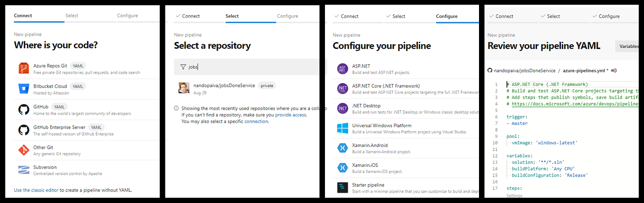Screen dimensions: 644x203
Task: Click the 'Settings' code lens under steps
Action: click(515, 196)
